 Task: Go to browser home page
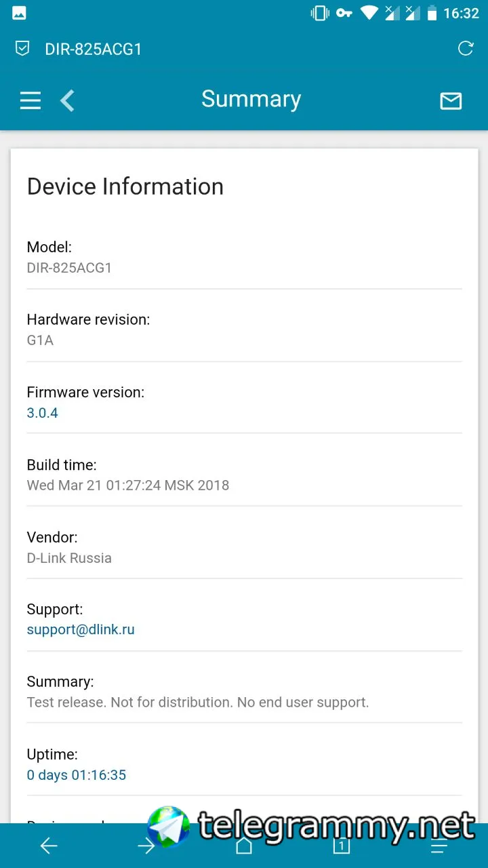(244, 846)
